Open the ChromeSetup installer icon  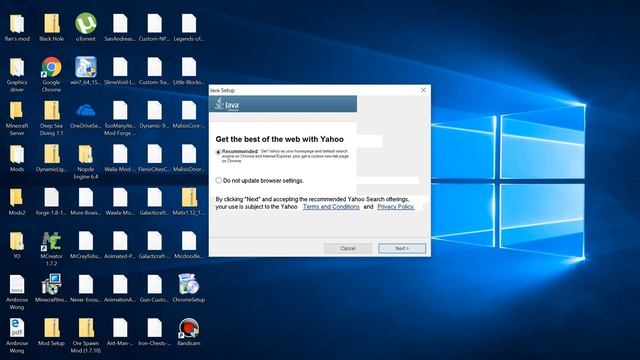(188, 288)
